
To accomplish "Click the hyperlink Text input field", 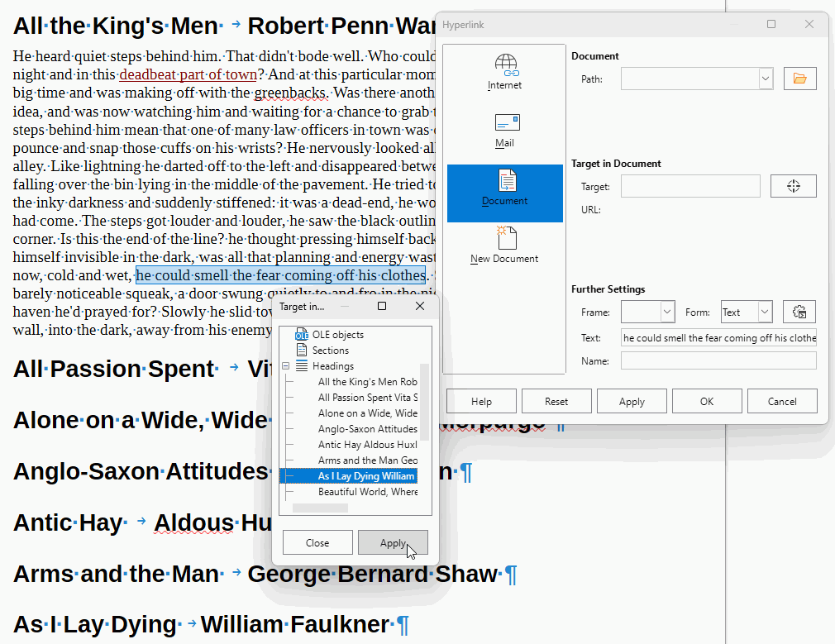I will 718,338.
